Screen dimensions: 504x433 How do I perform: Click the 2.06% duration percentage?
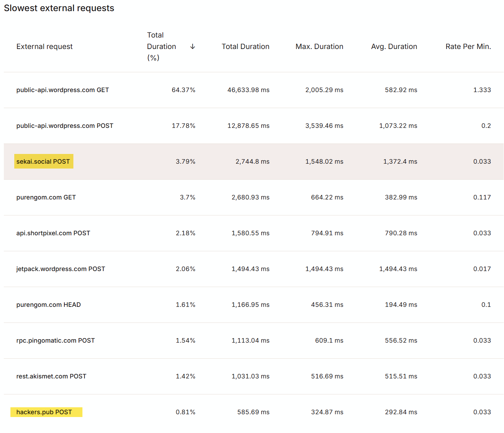pyautogui.click(x=186, y=269)
